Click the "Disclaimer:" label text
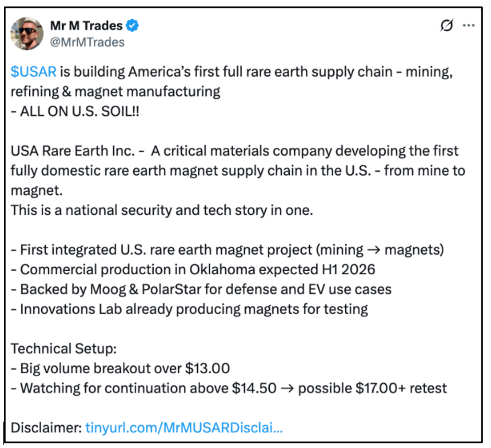 coord(46,427)
